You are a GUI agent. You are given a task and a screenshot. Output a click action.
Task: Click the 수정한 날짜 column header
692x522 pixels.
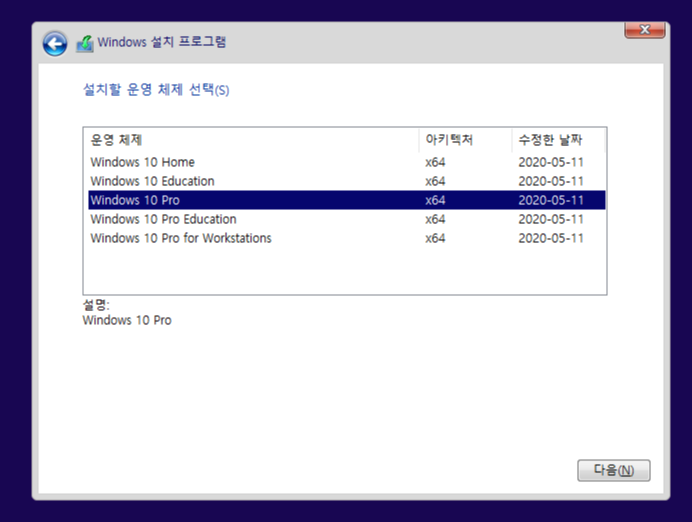coord(558,140)
